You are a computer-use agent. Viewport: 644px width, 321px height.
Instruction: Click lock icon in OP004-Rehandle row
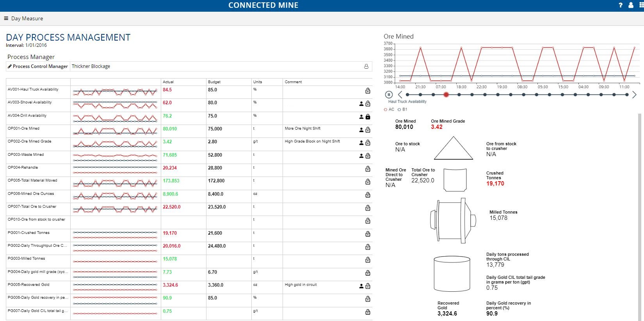[x=368, y=169]
